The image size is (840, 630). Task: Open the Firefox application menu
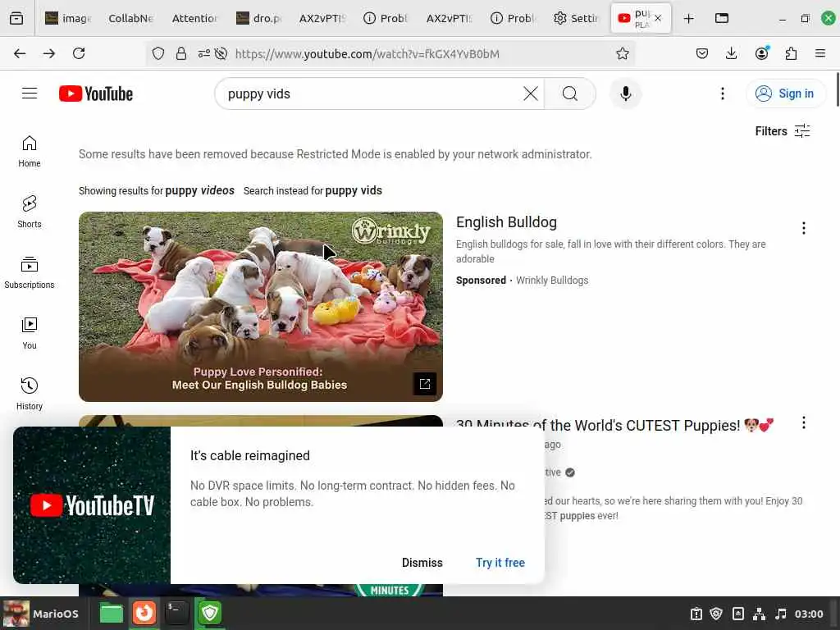pyautogui.click(x=819, y=53)
